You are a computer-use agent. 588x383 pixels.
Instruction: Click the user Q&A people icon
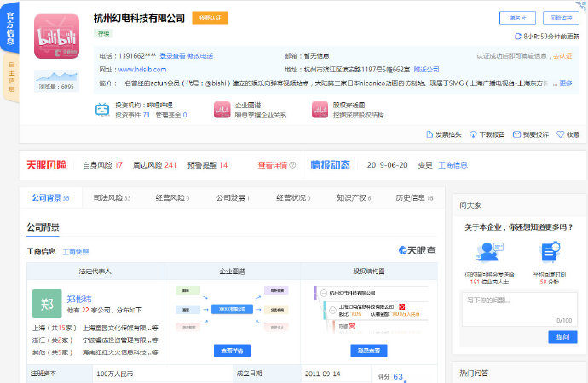489,252
